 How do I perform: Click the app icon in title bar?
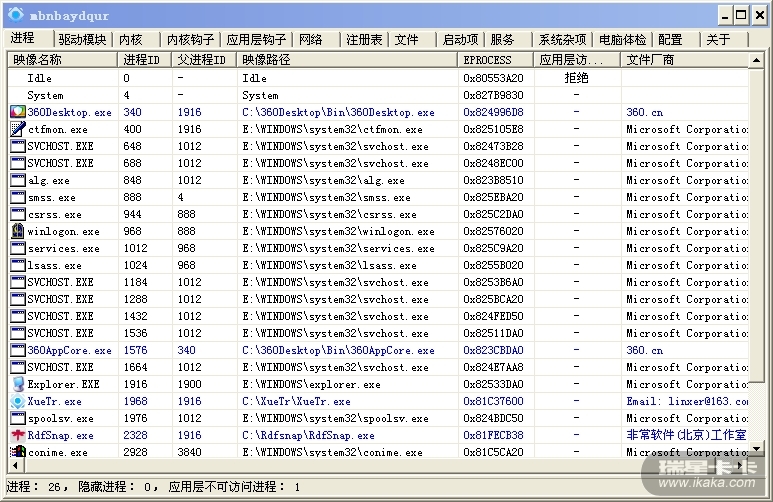15,15
